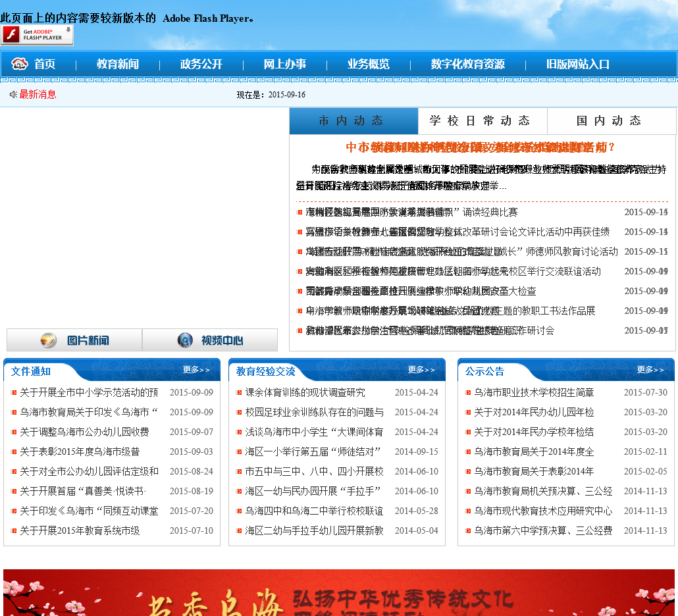Image resolution: width=678 pixels, height=616 pixels.
Task: Open the 政务公开 navigation menu
Action: [201, 64]
